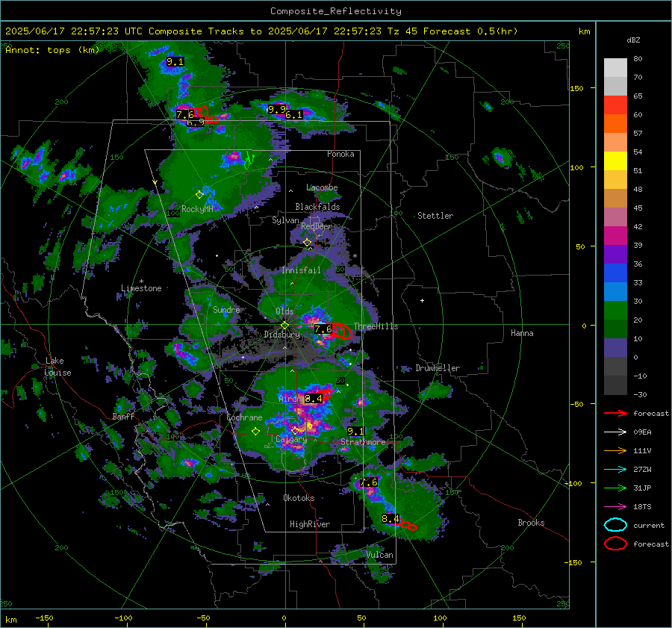Pick the blue 36-33 dBZ swatch
The width and height of the screenshot is (672, 628).
[x=615, y=273]
